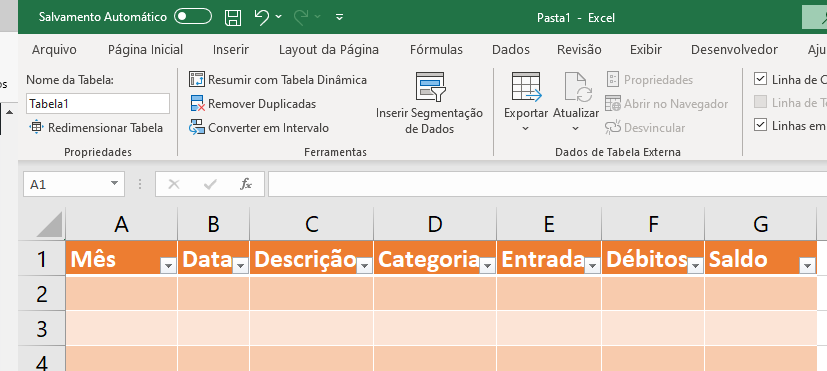Click the Save floppy disk icon

click(233, 17)
